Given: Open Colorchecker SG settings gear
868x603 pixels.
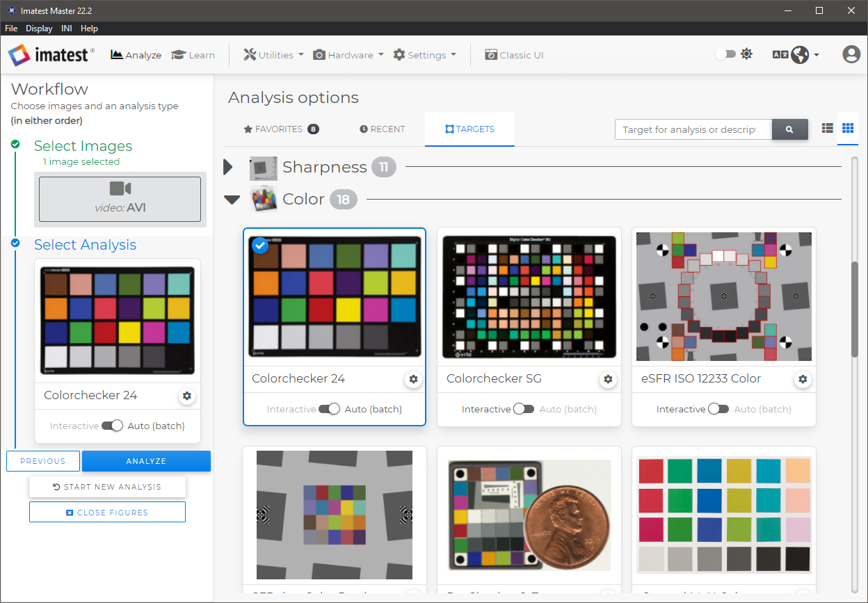Looking at the screenshot, I should click(609, 379).
